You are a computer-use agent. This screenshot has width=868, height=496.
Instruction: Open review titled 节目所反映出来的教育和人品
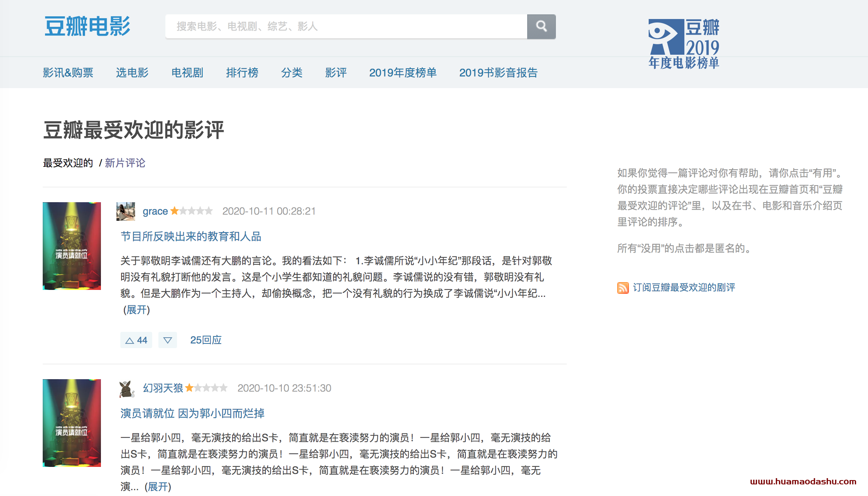pyautogui.click(x=191, y=236)
